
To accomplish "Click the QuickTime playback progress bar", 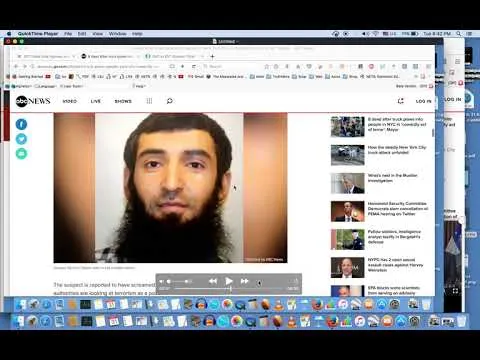I will pos(229,289).
